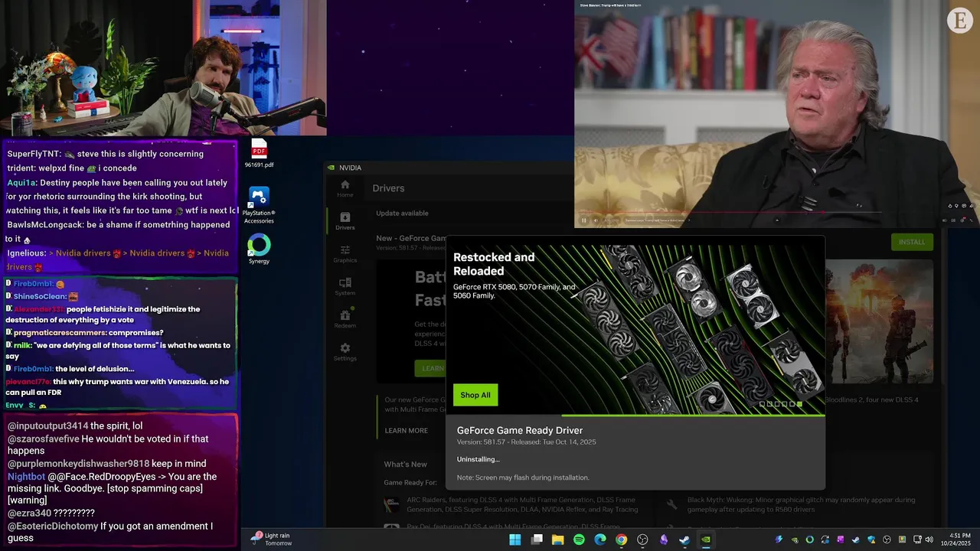980x551 pixels.
Task: Click the @EsotericDichotomy chat message
Action: tap(110, 532)
